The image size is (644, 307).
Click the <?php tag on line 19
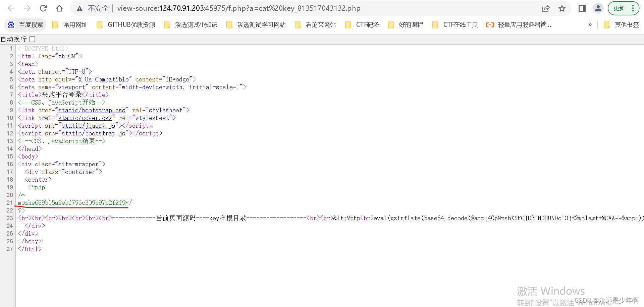[37, 187]
